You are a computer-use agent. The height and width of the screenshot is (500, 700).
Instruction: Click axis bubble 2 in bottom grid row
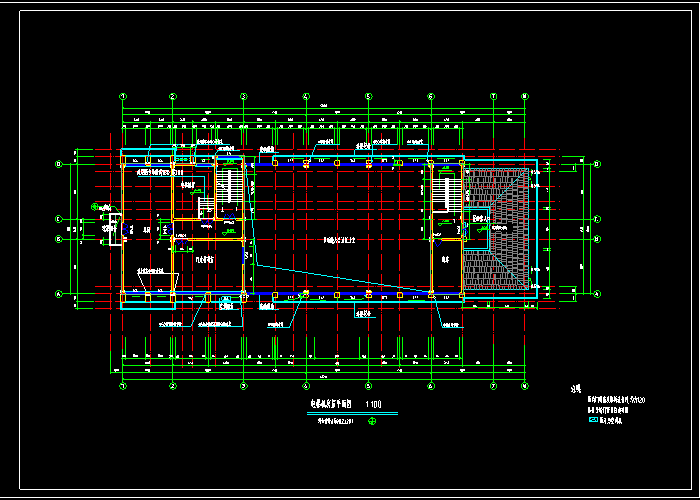173,385
